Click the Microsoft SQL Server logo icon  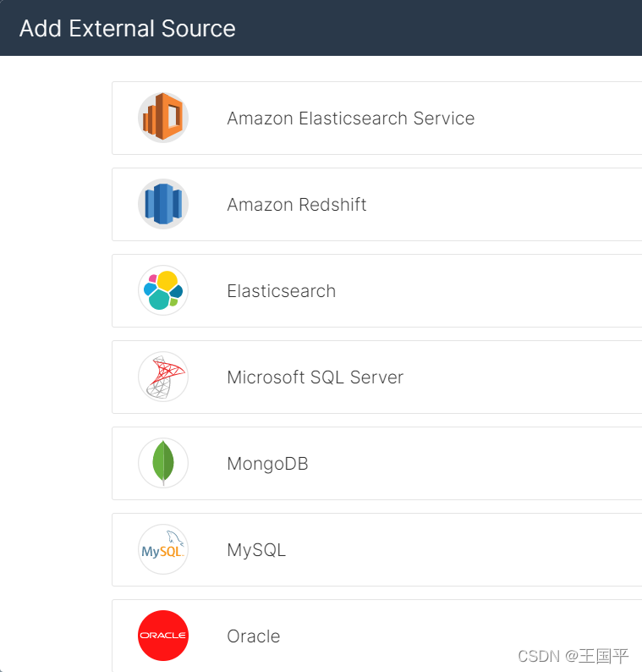pos(163,377)
